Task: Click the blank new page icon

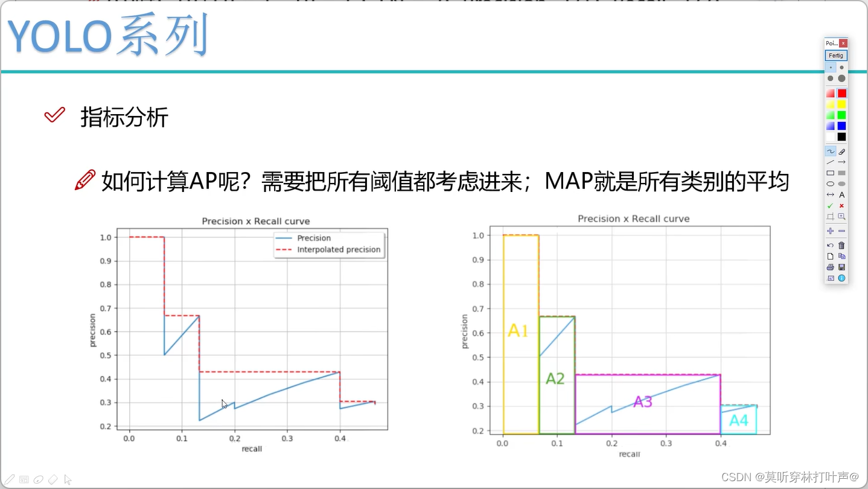Action: 831,256
